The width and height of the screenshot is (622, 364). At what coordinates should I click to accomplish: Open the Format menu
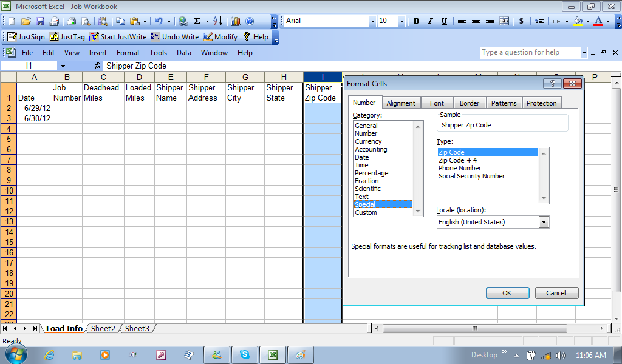coord(128,53)
